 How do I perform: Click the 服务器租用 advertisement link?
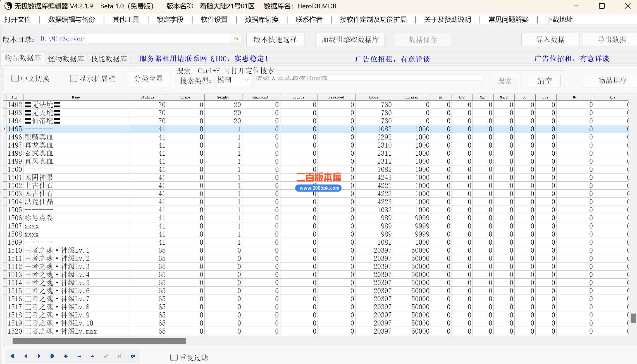click(204, 59)
